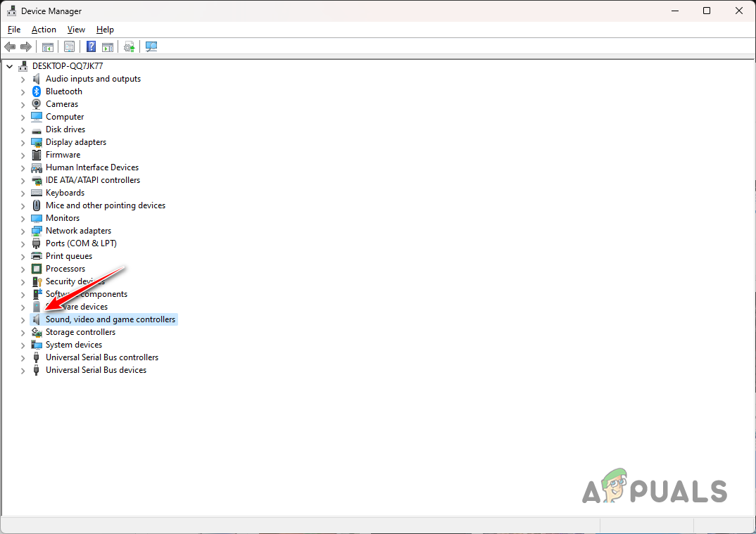Image resolution: width=756 pixels, height=534 pixels.
Task: Expand the Storage controllers category
Action: [x=23, y=332]
